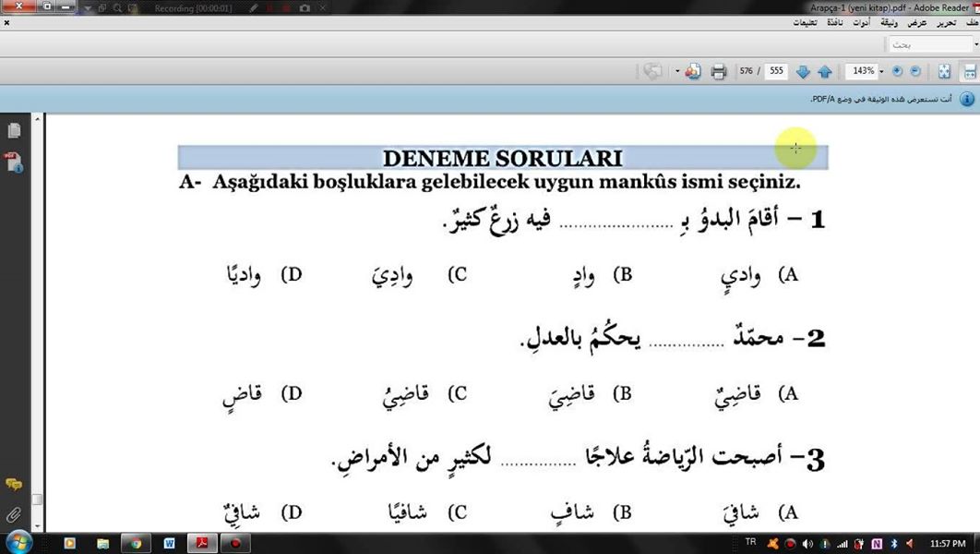Open the وثيقة menu
Screen dimensions: 980x554
[889, 22]
